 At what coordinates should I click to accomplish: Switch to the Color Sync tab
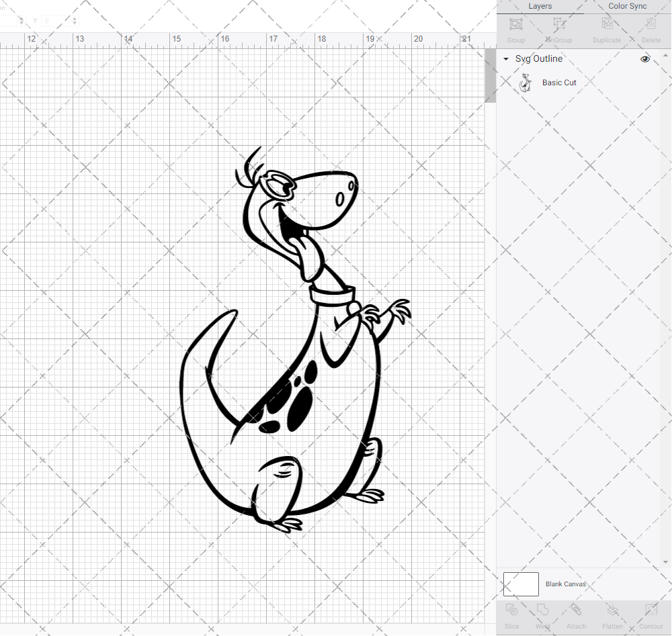(x=628, y=7)
